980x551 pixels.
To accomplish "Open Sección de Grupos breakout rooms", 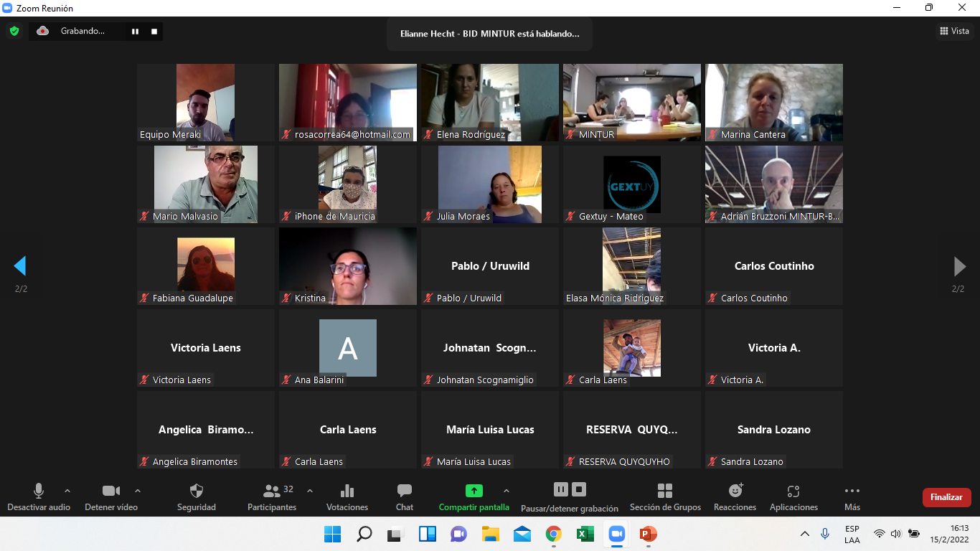I will (665, 491).
